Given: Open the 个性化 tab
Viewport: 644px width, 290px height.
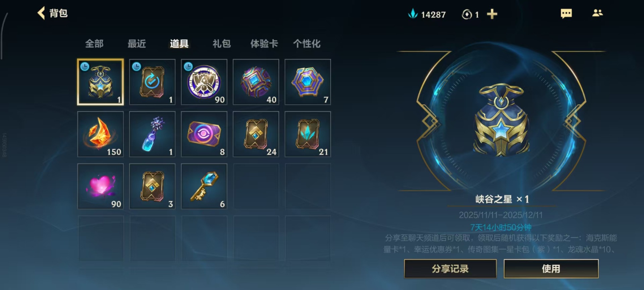Looking at the screenshot, I should pos(307,44).
